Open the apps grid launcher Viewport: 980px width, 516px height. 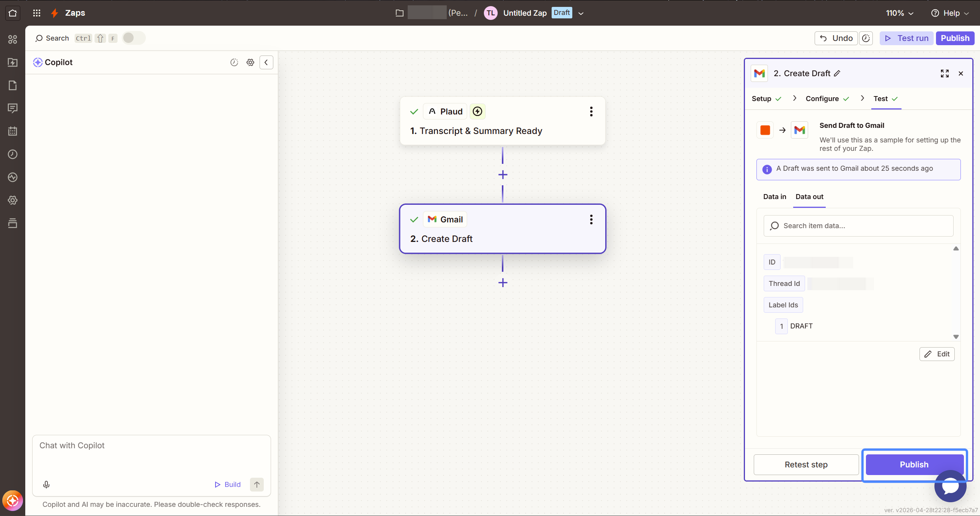click(x=37, y=13)
